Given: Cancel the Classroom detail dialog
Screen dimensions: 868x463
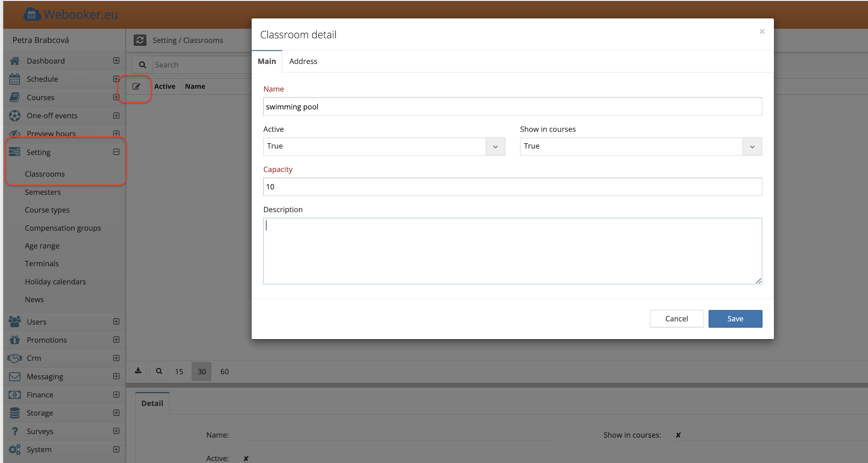Looking at the screenshot, I should pyautogui.click(x=676, y=319).
